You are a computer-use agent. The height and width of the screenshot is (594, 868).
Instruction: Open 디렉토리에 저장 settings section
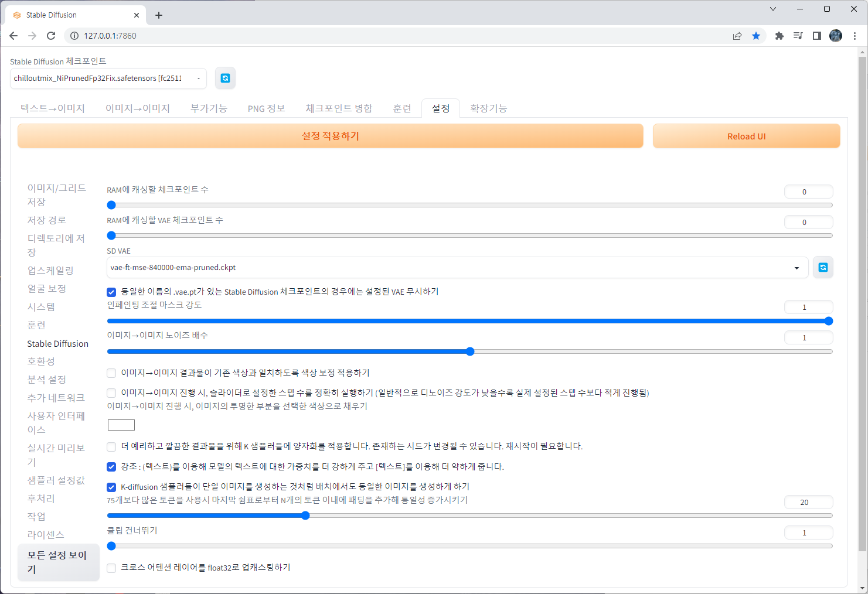(x=57, y=245)
